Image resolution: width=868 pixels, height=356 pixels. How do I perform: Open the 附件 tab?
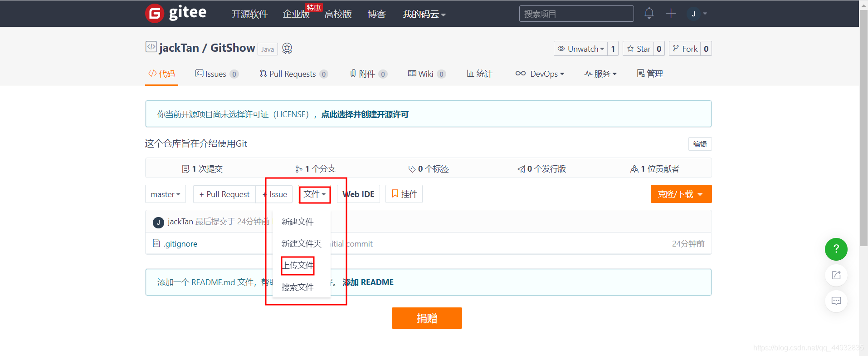[368, 74]
